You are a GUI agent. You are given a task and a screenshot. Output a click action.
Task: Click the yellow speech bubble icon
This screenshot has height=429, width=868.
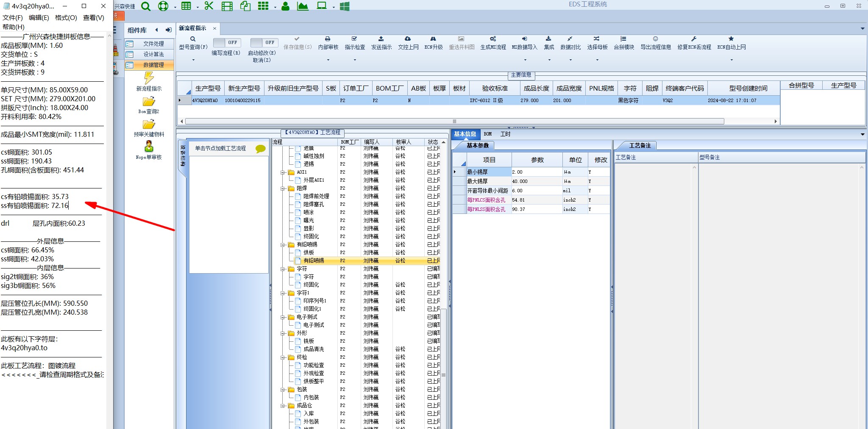click(260, 149)
